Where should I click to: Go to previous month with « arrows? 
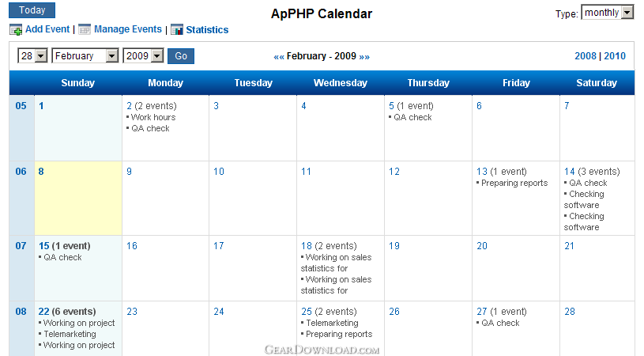pyautogui.click(x=279, y=57)
